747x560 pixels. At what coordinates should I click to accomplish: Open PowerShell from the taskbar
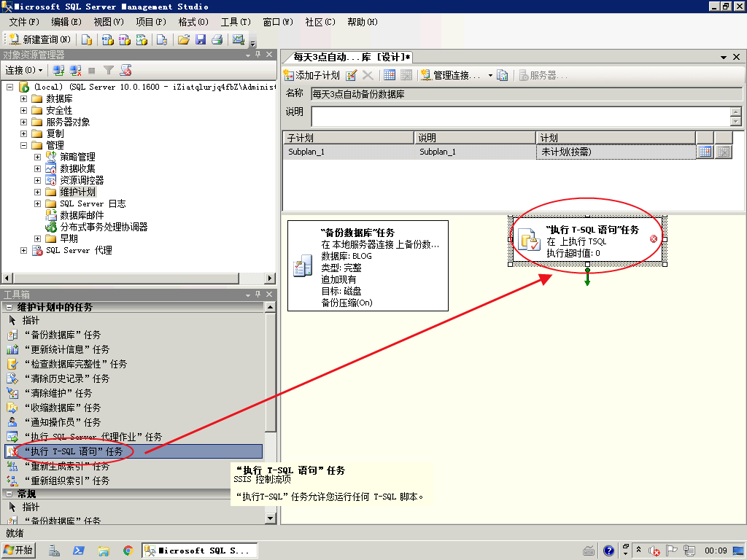tap(79, 551)
